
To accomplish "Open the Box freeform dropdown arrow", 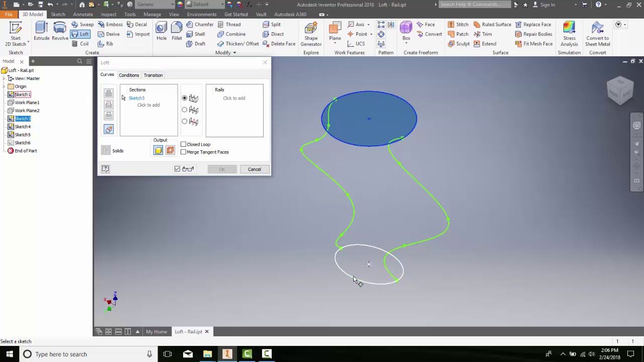I will tap(406, 44).
